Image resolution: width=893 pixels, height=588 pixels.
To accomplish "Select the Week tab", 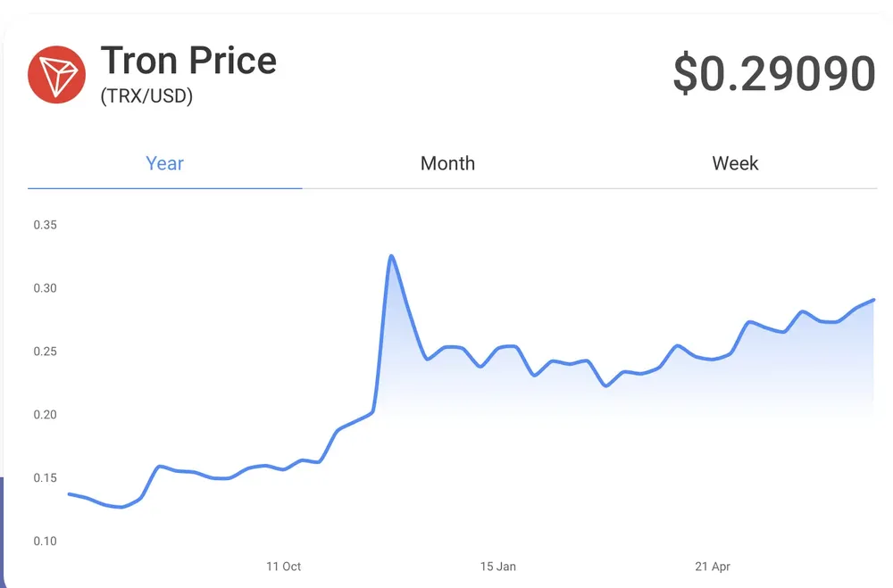I will tap(735, 163).
